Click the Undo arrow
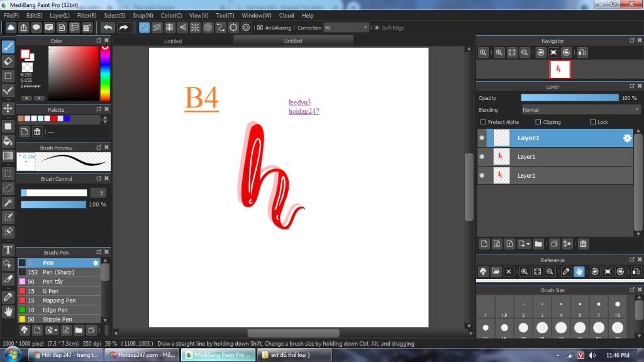Viewport: 644px width, 362px height. pos(108,28)
